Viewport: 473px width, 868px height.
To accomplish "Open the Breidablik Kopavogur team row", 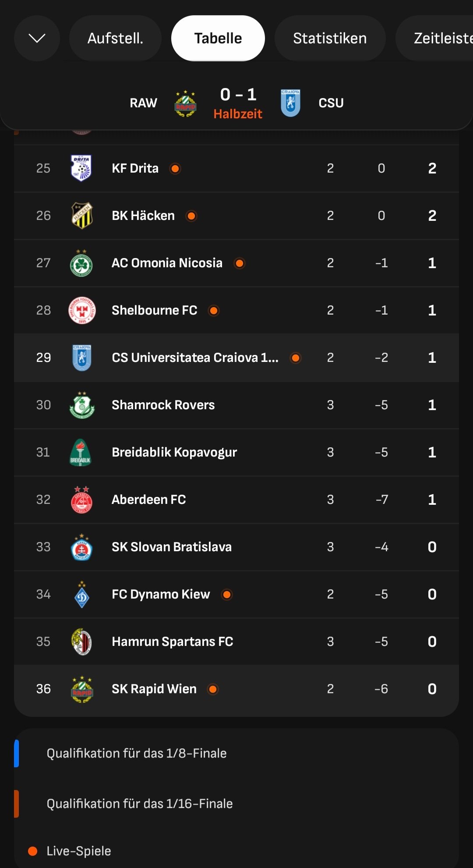I will pyautogui.click(x=174, y=452).
